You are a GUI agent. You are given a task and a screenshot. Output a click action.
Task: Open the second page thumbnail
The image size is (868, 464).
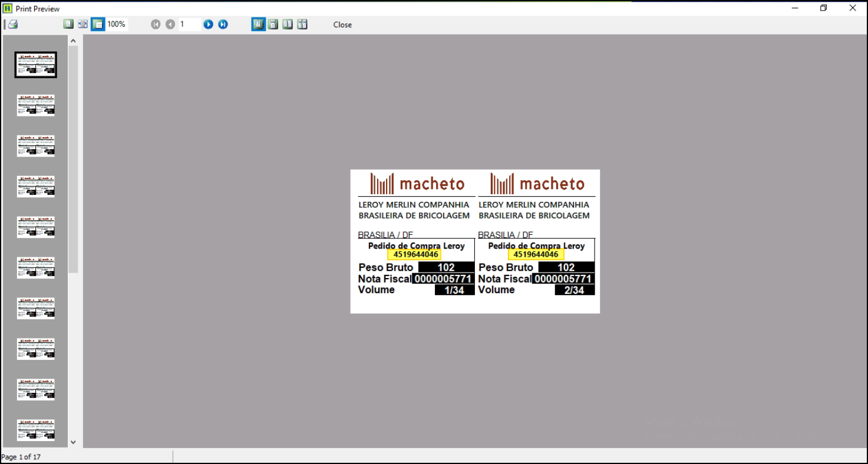[36, 105]
